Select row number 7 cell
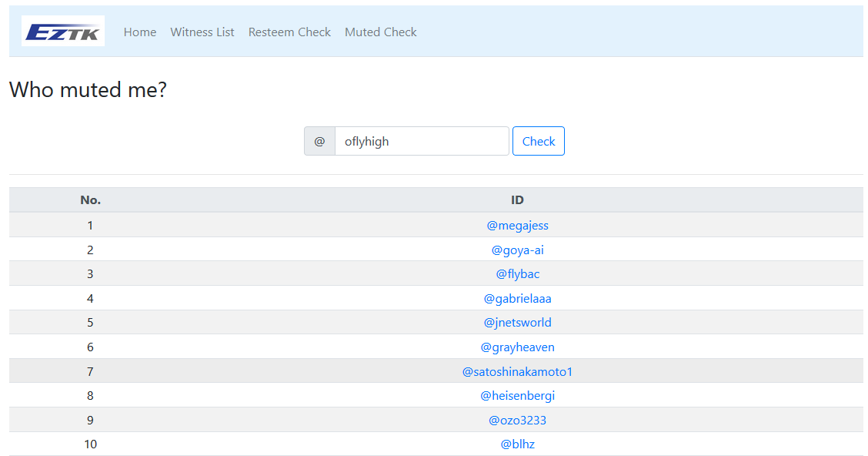The height and width of the screenshot is (456, 868). coord(90,372)
